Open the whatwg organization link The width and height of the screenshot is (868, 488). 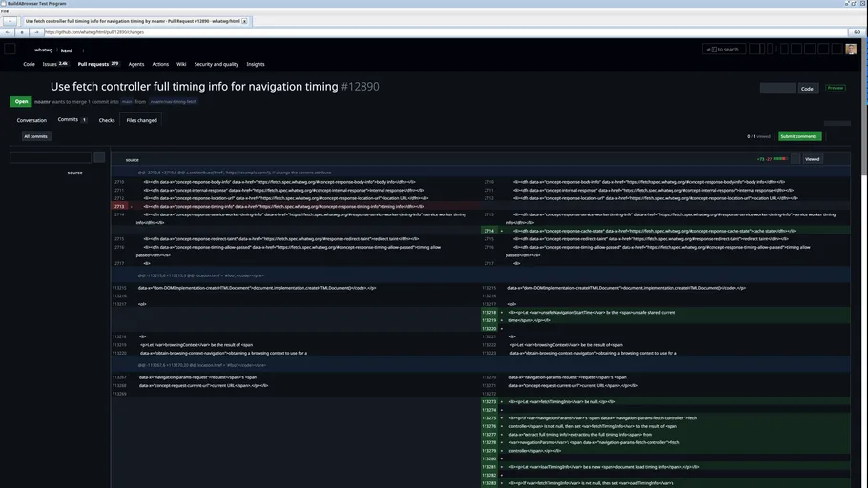click(43, 50)
